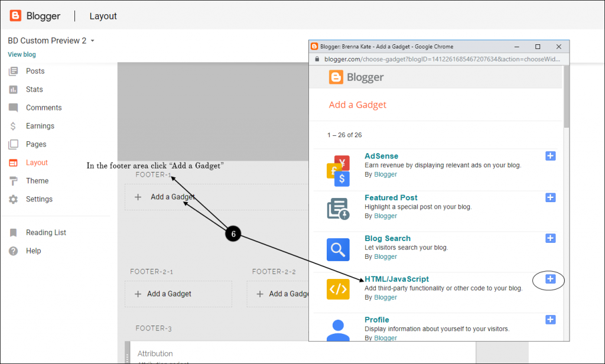Click Add a Gadget under FOOTER-2-1
This screenshot has height=364, width=605.
[x=169, y=294]
